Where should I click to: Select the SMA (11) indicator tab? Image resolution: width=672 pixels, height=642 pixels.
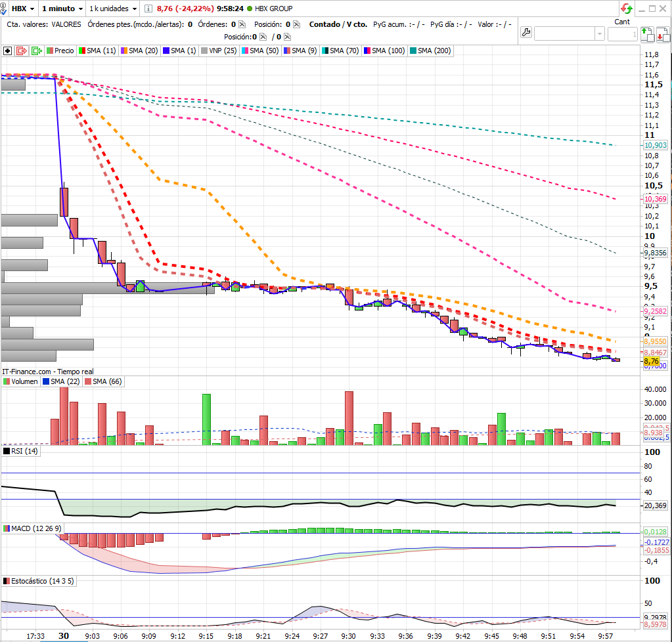click(98, 51)
